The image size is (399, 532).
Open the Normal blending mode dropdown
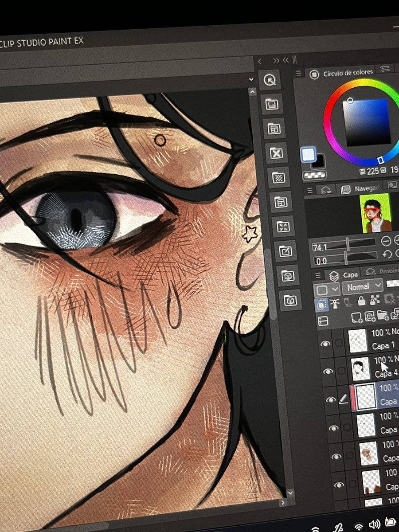coord(363,287)
